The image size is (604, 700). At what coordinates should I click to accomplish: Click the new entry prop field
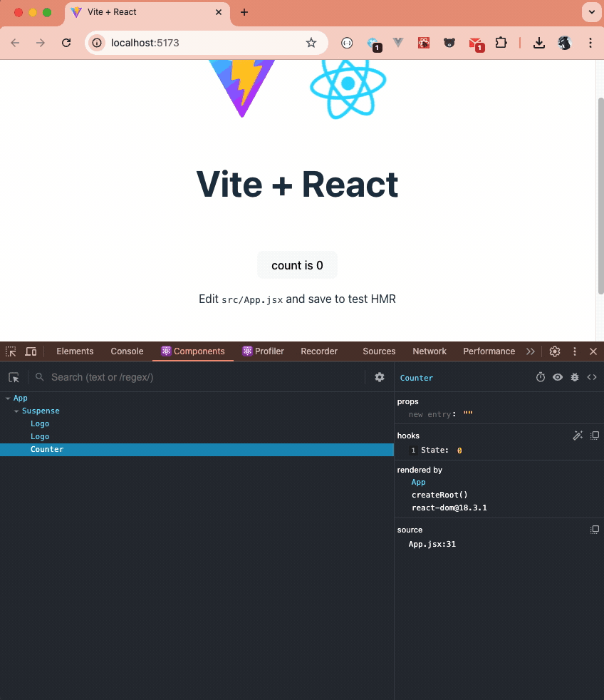pos(432,414)
